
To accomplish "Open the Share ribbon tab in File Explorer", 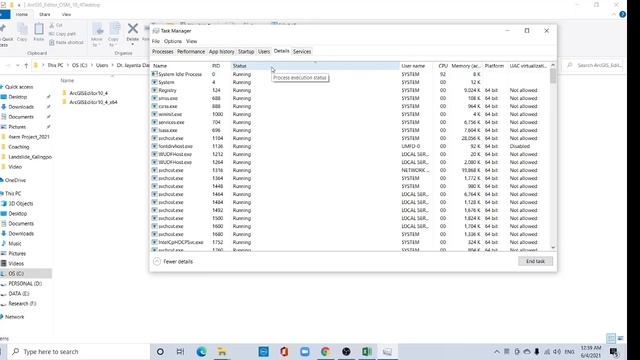I will [44, 14].
